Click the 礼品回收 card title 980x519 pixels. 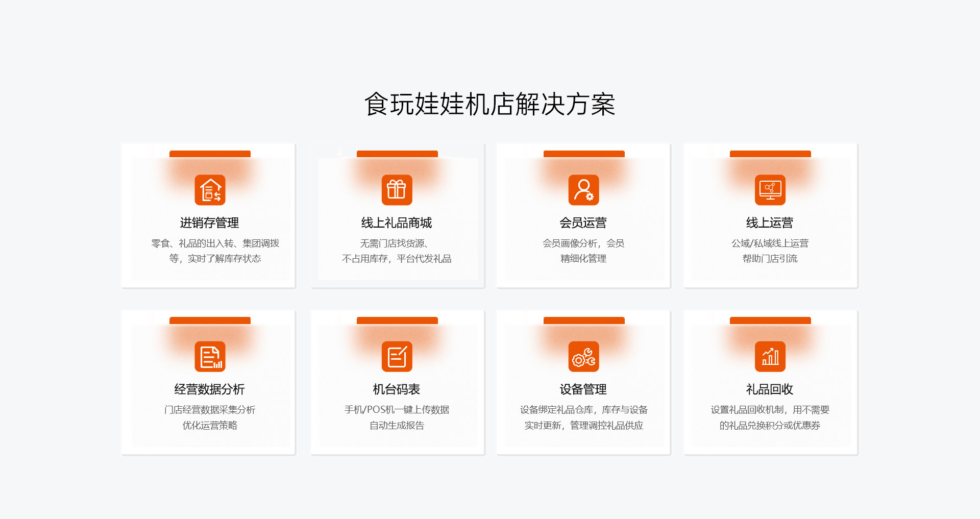(x=770, y=389)
